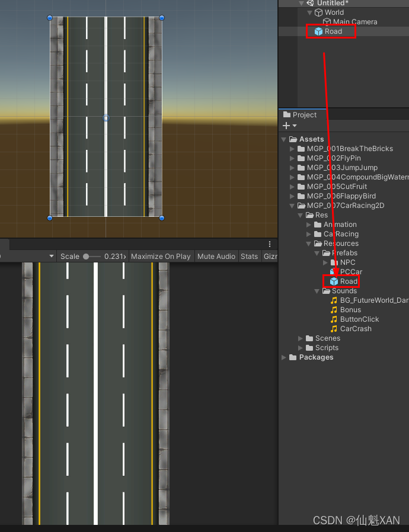Viewport: 409px width, 532px height.
Task: Expand the MGP_003JumpJump folder arrow
Action: [x=292, y=168]
